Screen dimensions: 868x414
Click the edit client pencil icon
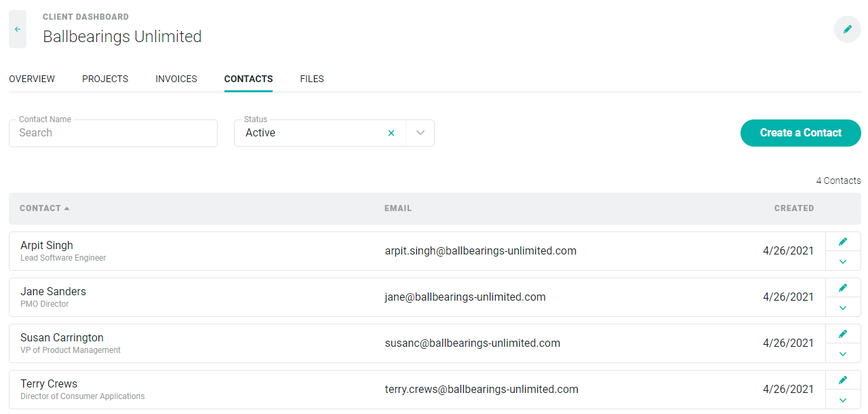[847, 29]
